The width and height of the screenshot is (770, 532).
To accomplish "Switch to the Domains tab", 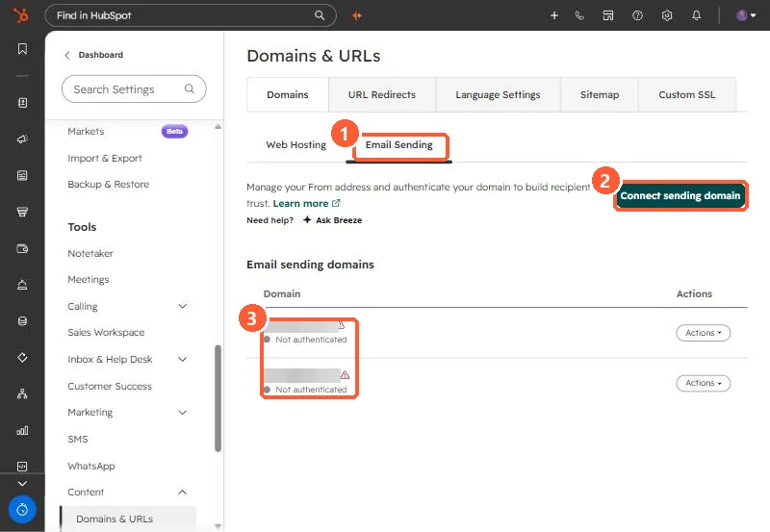I will (287, 94).
